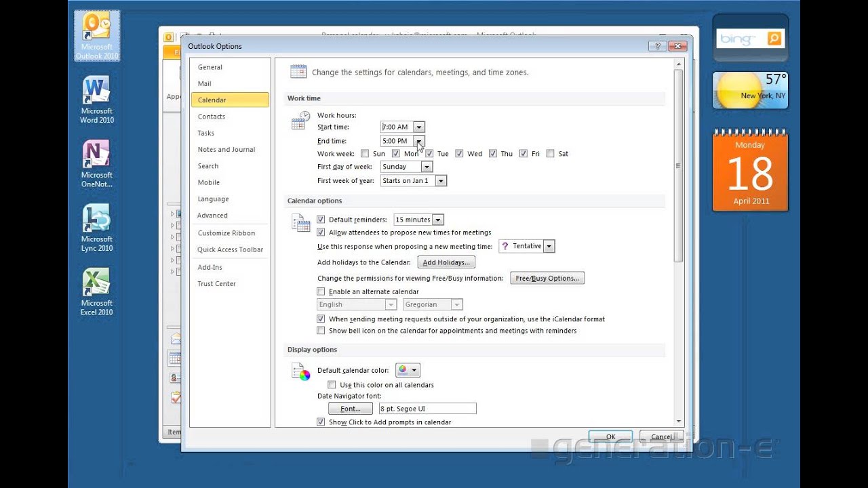Disable the Default reminders checkbox
The width and height of the screenshot is (868, 488).
(321, 220)
